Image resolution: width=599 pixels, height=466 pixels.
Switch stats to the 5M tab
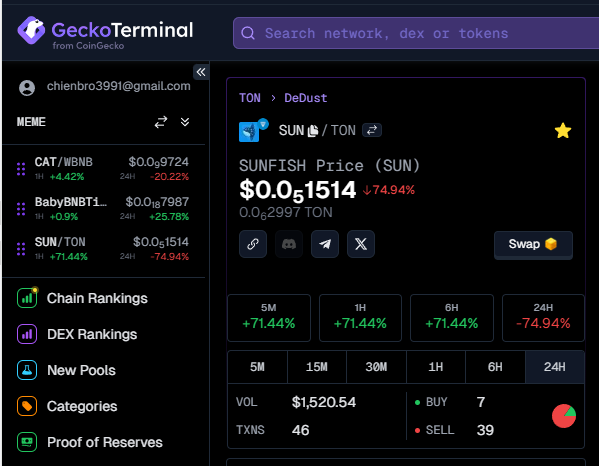[257, 367]
